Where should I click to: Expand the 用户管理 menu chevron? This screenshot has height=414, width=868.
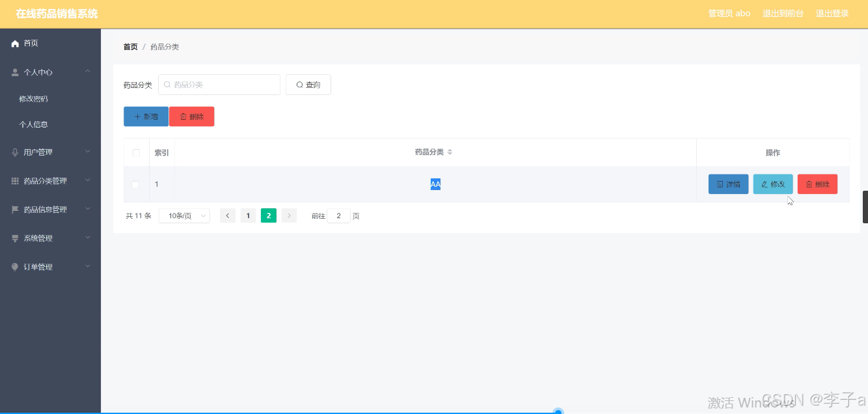[x=88, y=152]
